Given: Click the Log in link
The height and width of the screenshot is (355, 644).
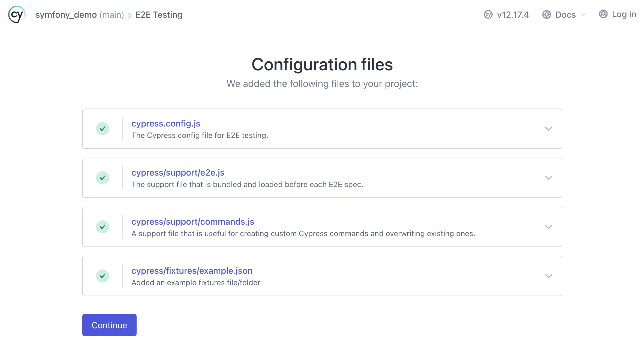Looking at the screenshot, I should pos(624,14).
